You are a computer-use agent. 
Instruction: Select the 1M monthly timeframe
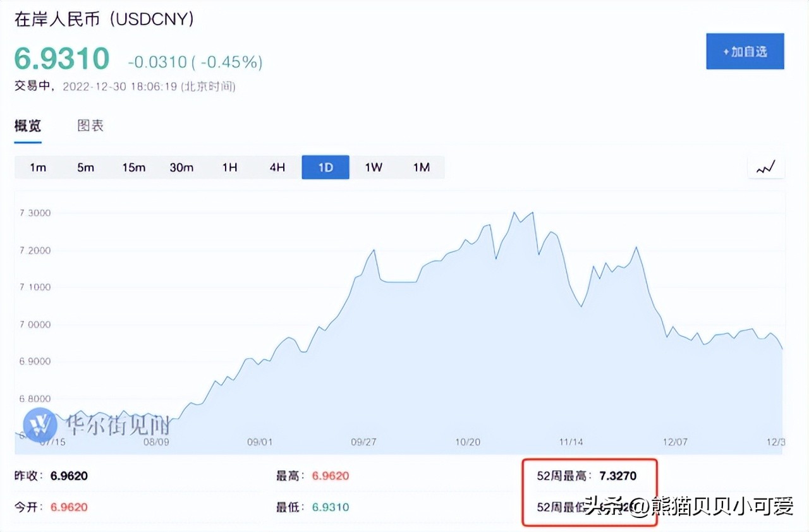pos(421,167)
